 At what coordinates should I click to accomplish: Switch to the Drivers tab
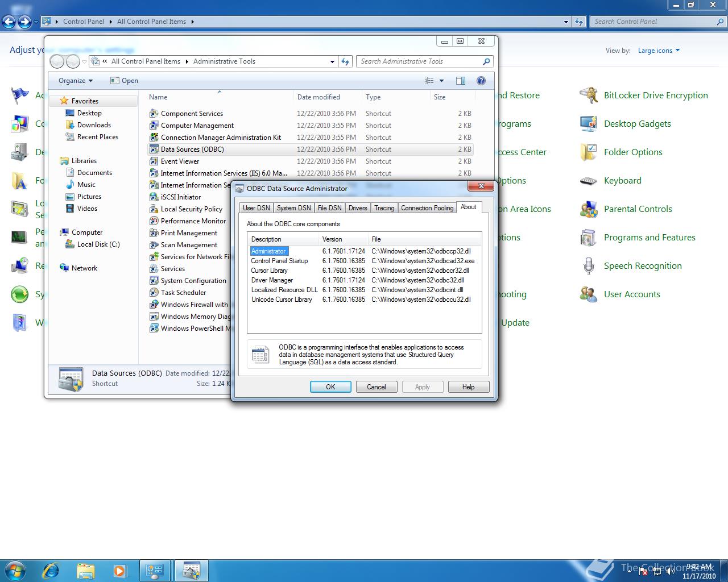(357, 208)
